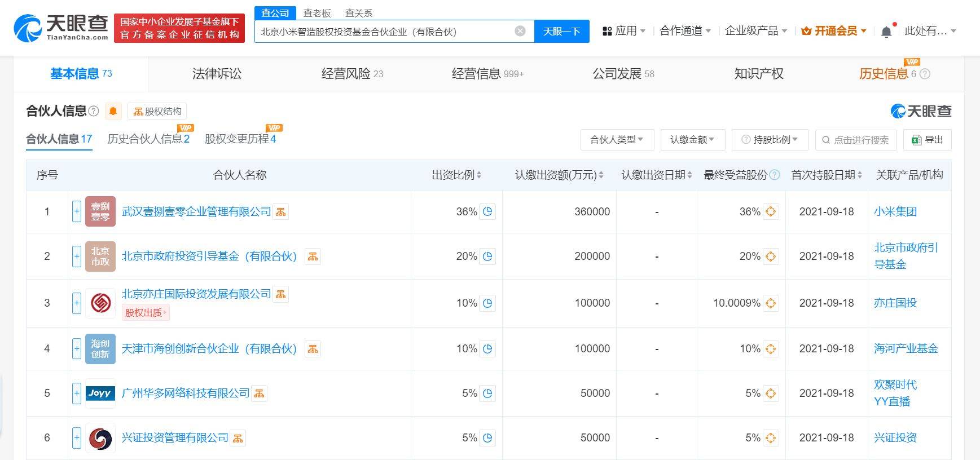Click pie chart icon in 天津市海创创新 row
This screenshot has height=460, width=980.
(x=488, y=348)
